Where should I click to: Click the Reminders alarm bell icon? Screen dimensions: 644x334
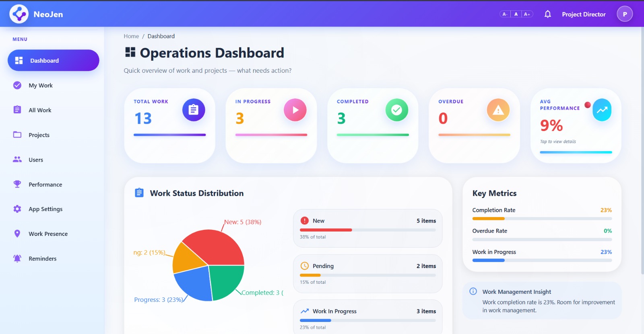click(17, 258)
